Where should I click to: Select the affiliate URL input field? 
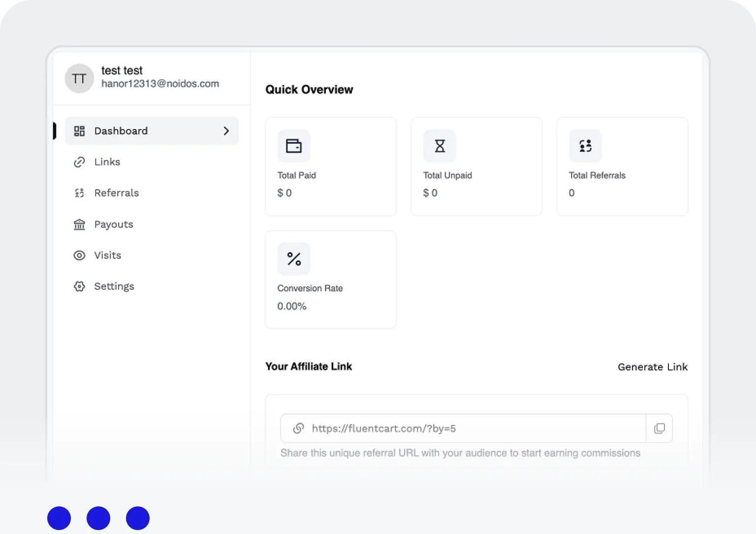[443, 428]
